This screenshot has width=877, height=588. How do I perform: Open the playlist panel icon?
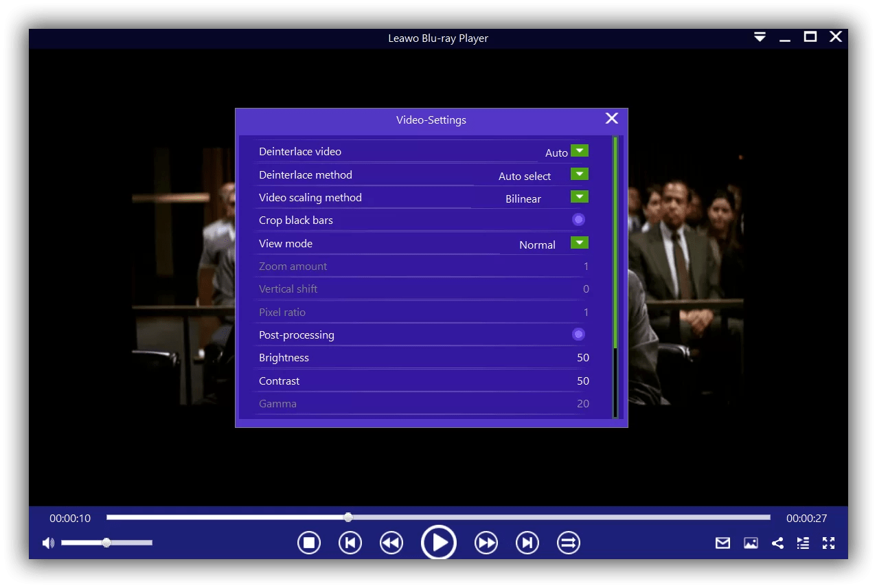pos(803,543)
